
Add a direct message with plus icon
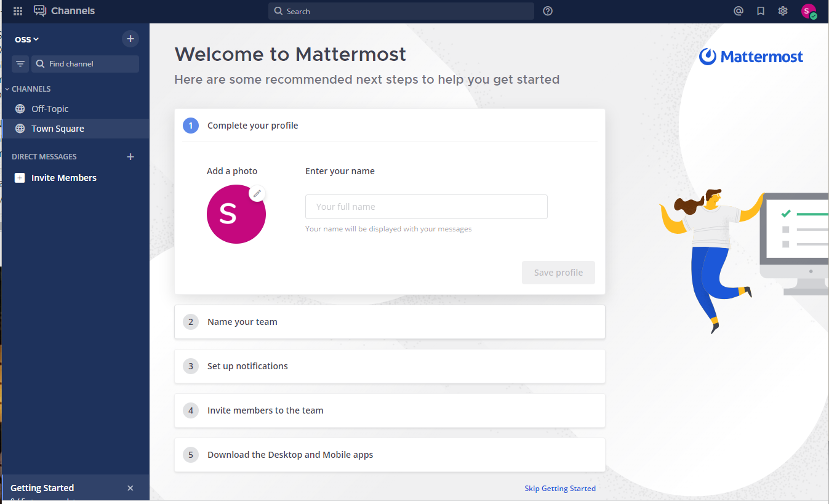pyautogui.click(x=130, y=157)
